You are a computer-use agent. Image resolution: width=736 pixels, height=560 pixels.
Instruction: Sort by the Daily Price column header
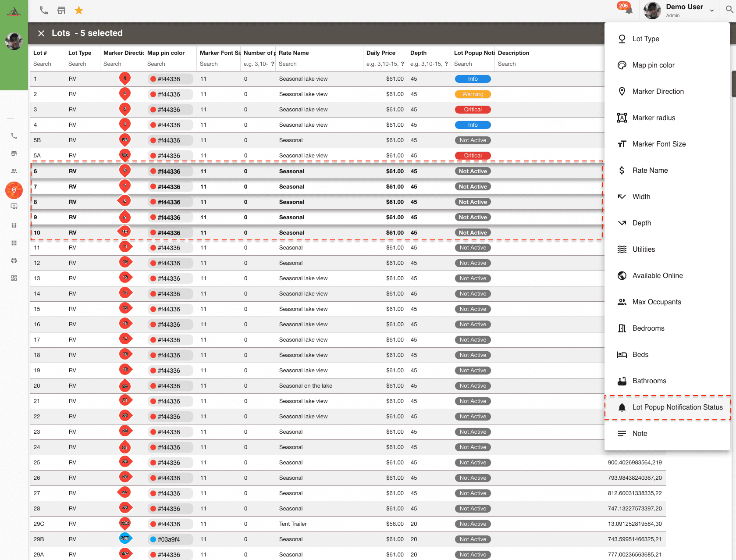point(381,53)
